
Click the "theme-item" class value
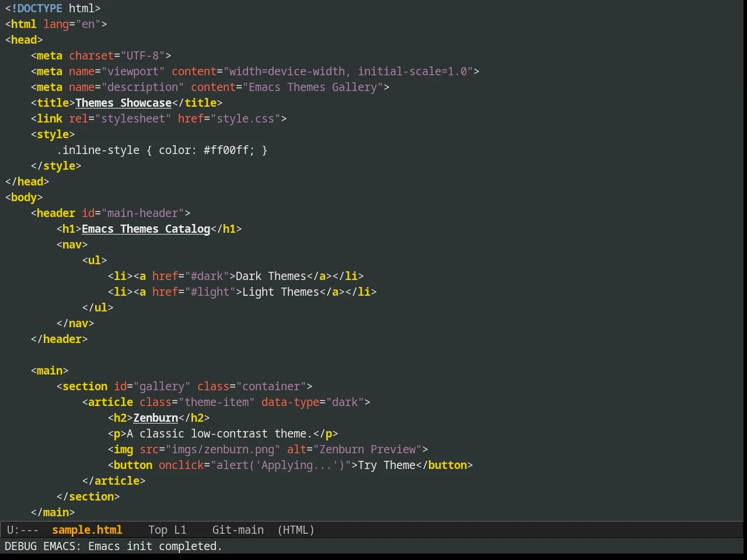point(217,402)
